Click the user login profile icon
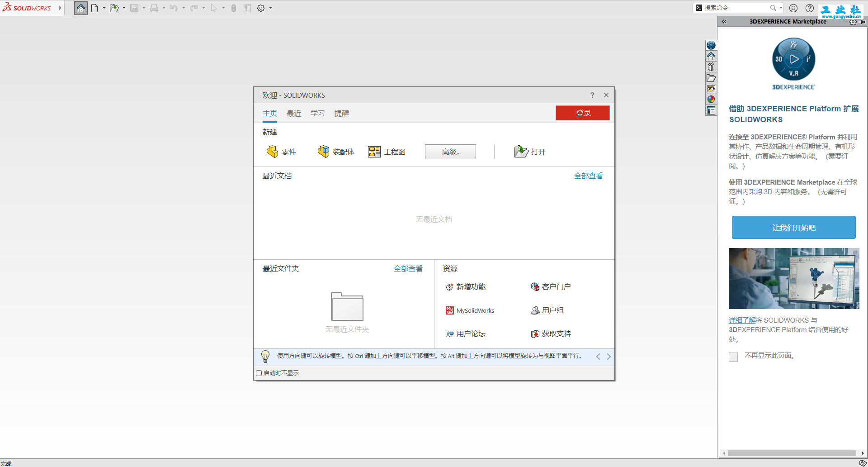868x467 pixels. pyautogui.click(x=793, y=8)
